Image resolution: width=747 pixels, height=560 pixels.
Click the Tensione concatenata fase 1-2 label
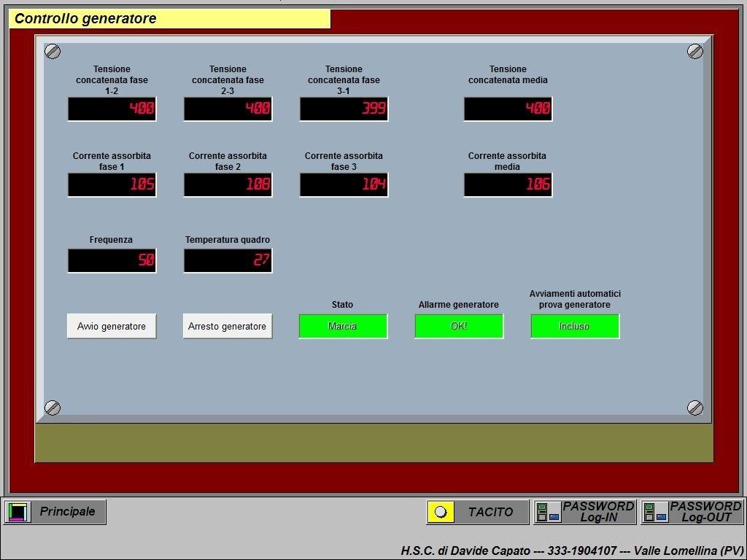point(112,80)
